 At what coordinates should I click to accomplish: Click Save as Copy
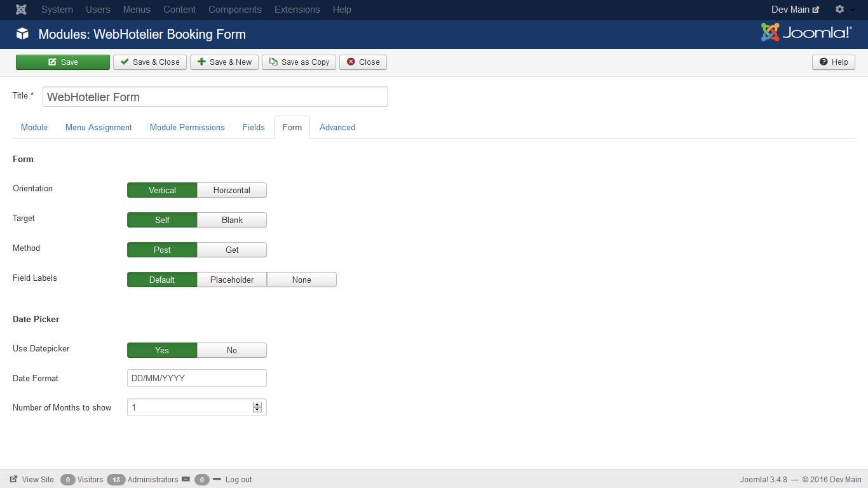(299, 62)
